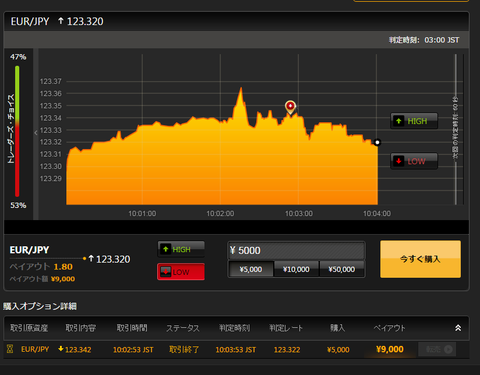The image size is (480, 375).
Task: Collapse the purchased options table with the double chevron
Action: [x=458, y=328]
